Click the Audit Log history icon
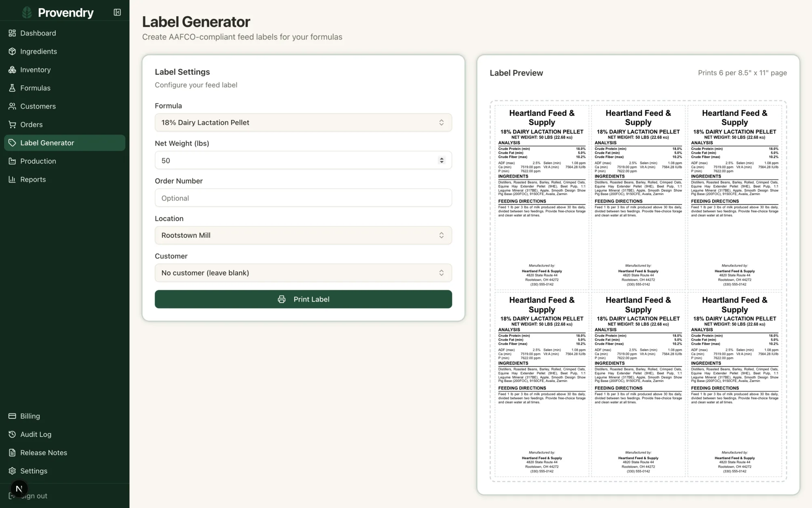The height and width of the screenshot is (508, 812). [x=12, y=434]
